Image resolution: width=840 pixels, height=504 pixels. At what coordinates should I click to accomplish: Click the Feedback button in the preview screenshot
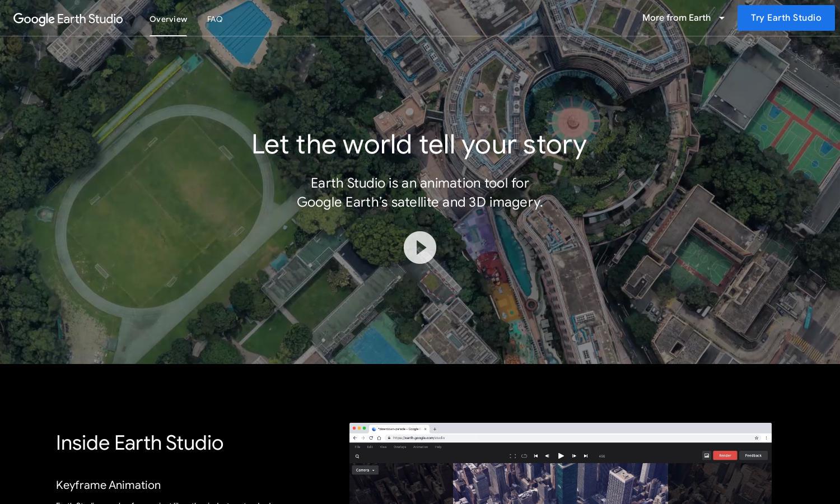pyautogui.click(x=753, y=455)
